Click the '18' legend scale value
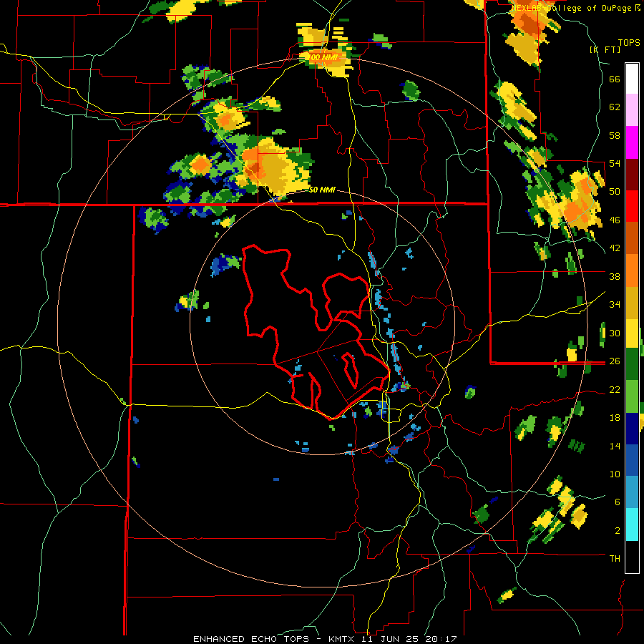The width and height of the screenshot is (644, 644). pyautogui.click(x=615, y=418)
